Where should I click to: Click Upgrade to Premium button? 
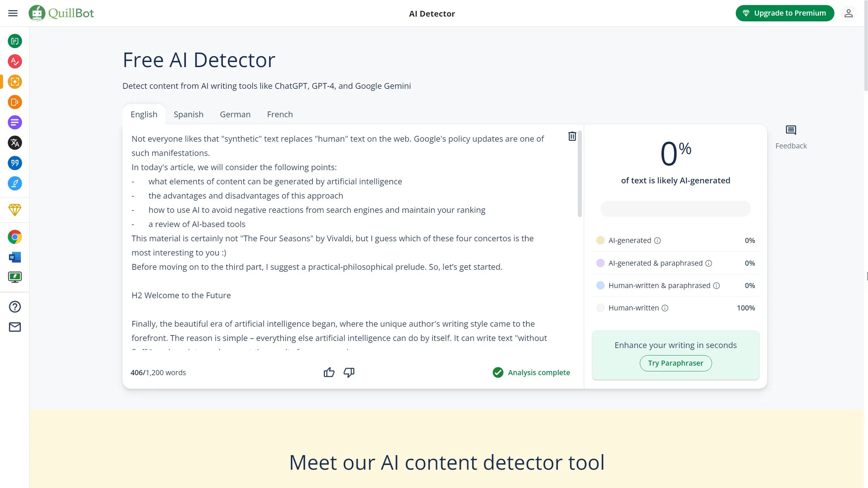pos(785,13)
